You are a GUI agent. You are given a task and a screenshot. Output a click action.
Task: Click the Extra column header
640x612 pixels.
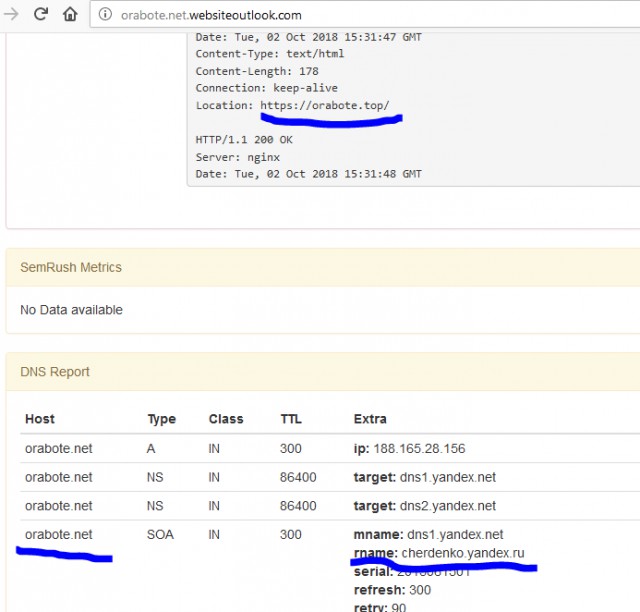coord(370,419)
